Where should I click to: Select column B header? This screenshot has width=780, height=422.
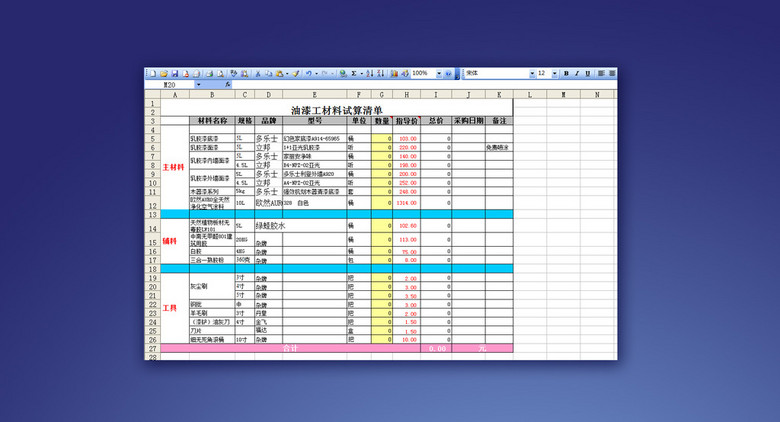(211, 95)
